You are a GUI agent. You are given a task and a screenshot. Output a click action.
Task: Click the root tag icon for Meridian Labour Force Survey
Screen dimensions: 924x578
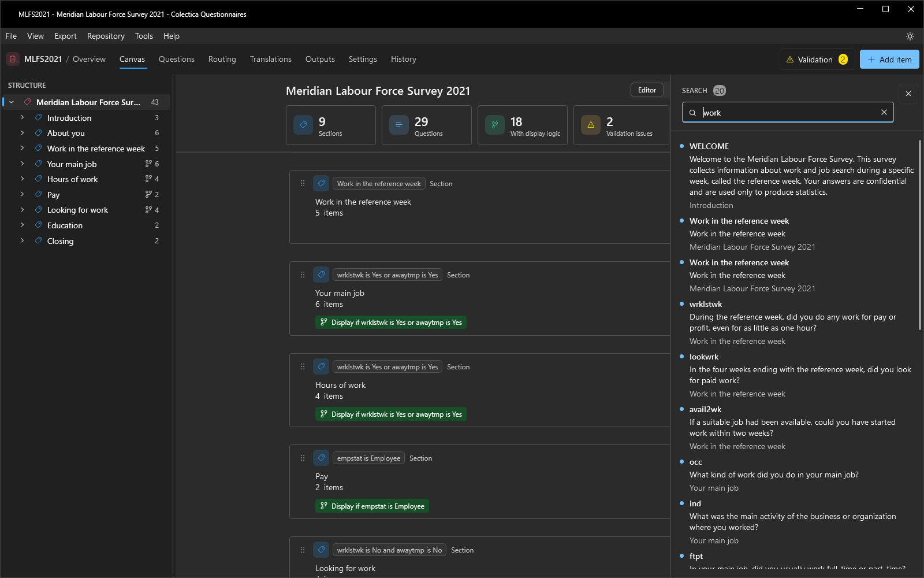tap(27, 102)
